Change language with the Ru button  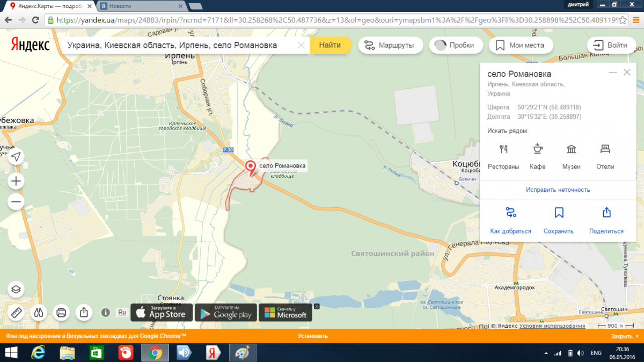(x=122, y=312)
